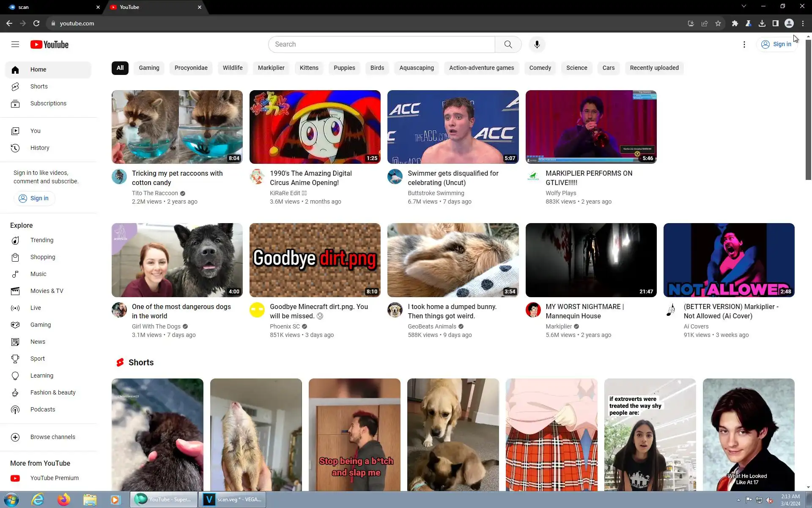Screen dimensions: 812x508
Task: Expand the tab search chevron
Action: [743, 6]
